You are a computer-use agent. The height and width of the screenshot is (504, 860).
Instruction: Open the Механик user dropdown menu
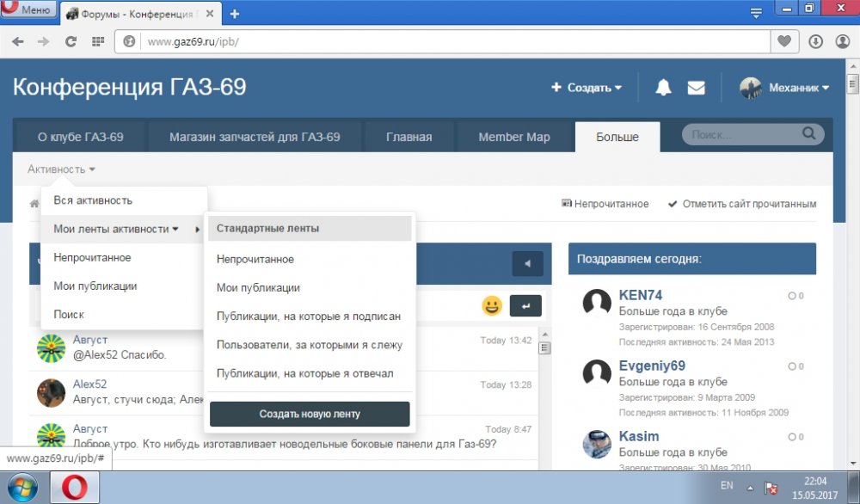[785, 88]
